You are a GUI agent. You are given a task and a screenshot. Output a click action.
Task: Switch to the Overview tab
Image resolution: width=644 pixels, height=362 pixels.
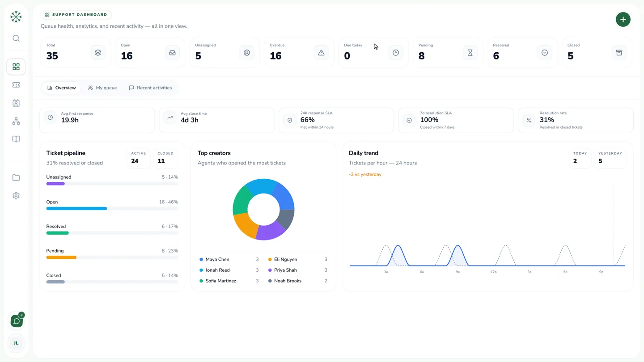[62, 88]
